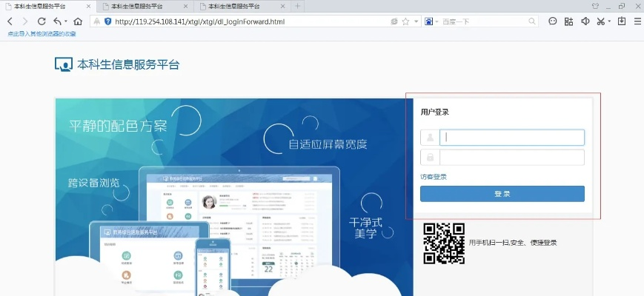Open the downloads icon
The image size is (644, 296).
click(x=622, y=21)
